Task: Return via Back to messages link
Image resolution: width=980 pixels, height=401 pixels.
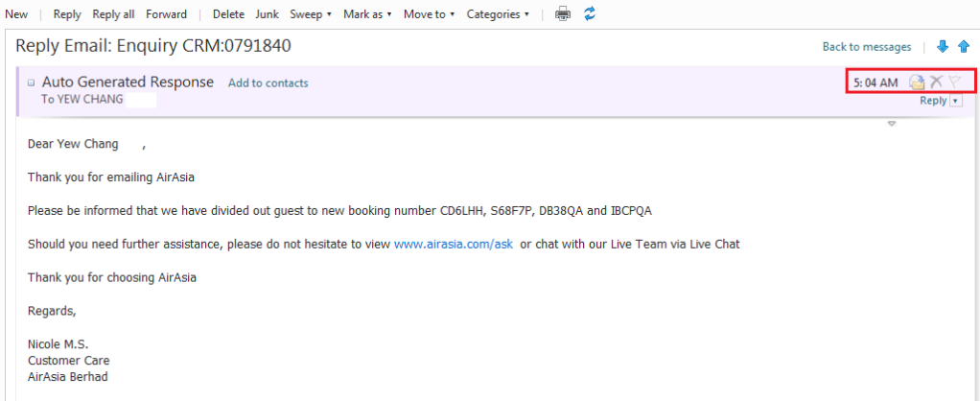Action: (x=866, y=47)
